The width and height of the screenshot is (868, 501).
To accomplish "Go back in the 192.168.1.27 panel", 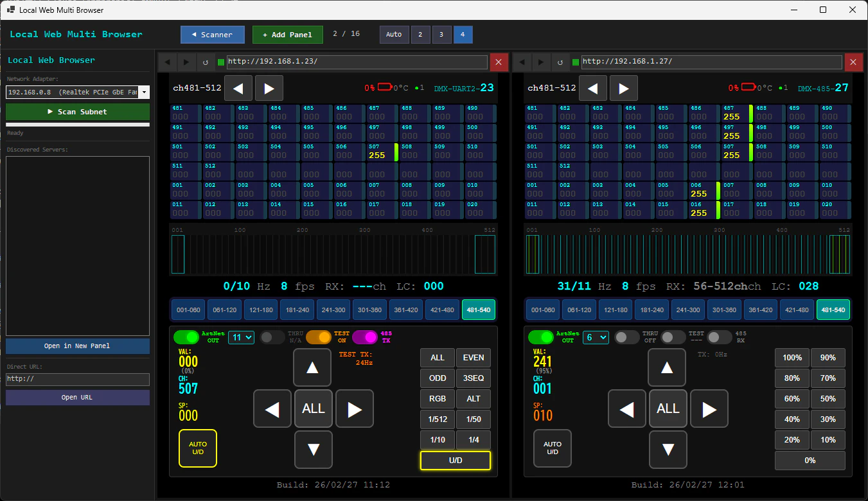I will 522,62.
